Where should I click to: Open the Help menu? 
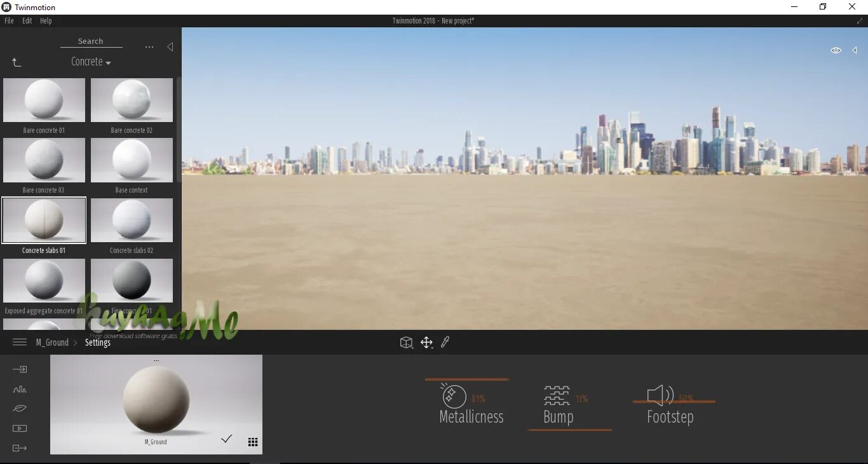[x=46, y=21]
